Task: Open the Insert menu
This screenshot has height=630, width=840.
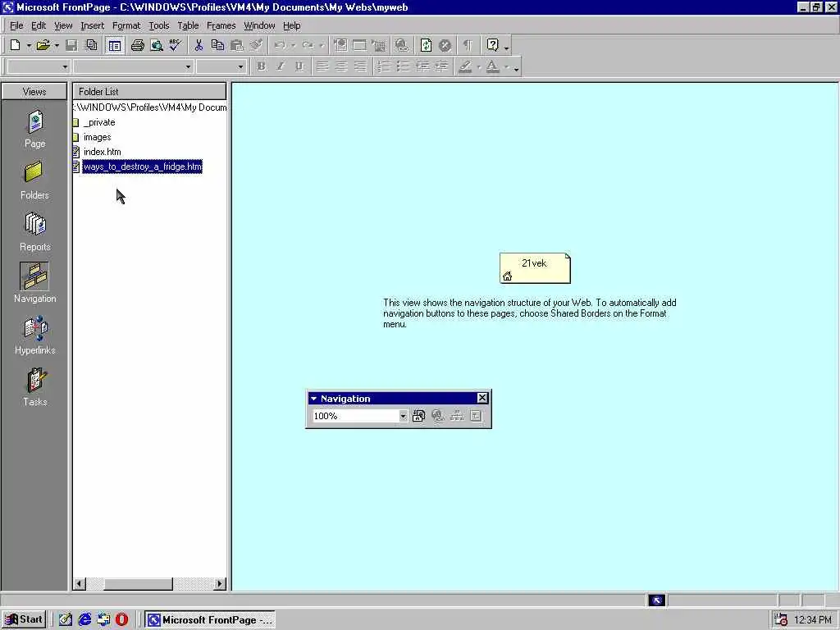Action: pos(92,25)
